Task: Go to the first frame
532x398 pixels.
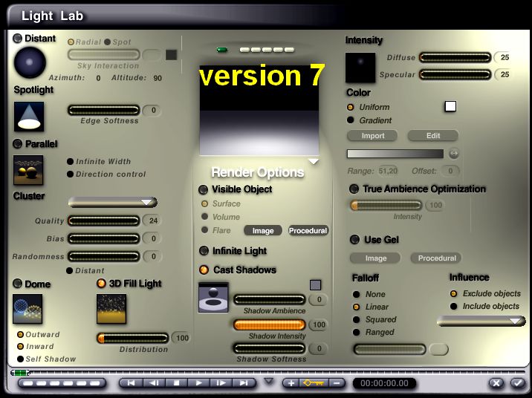Action: click(131, 383)
